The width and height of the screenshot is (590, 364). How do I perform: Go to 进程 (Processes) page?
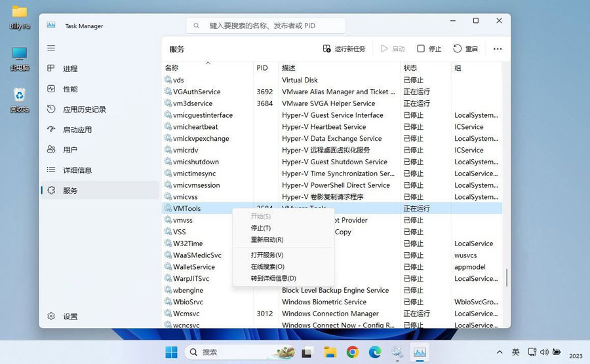[70, 69]
